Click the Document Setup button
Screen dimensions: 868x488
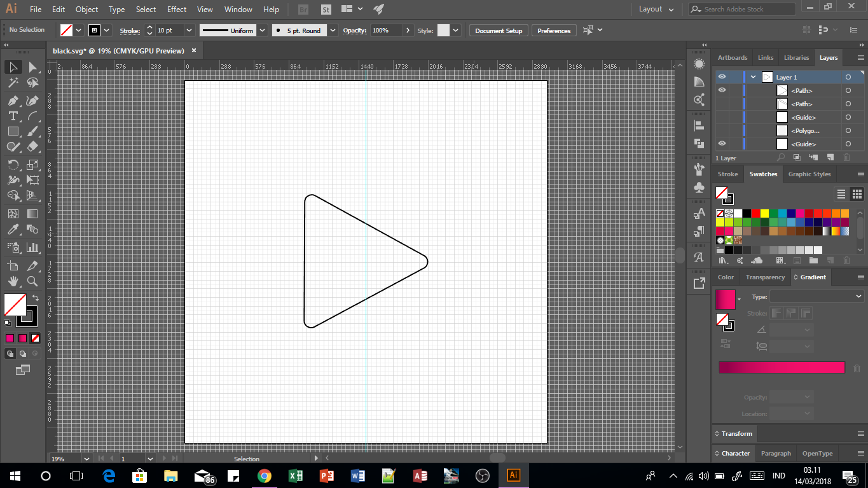click(x=499, y=31)
